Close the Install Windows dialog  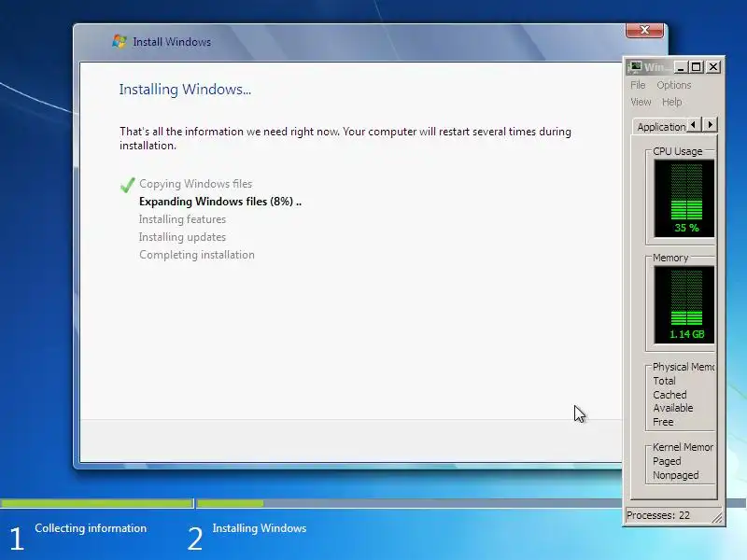click(x=644, y=30)
